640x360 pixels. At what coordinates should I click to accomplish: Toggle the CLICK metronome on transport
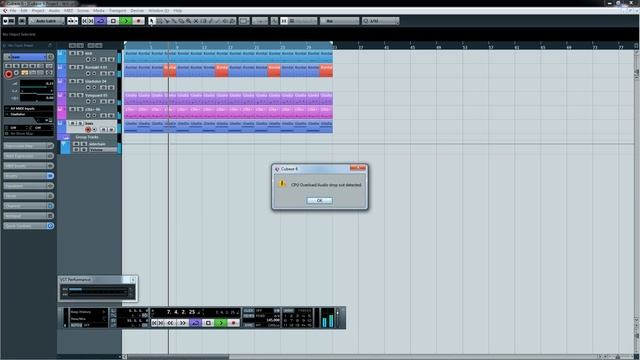(249, 311)
